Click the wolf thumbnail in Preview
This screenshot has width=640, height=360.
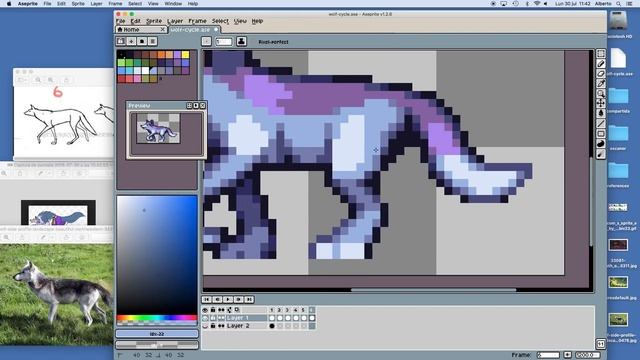(158, 128)
